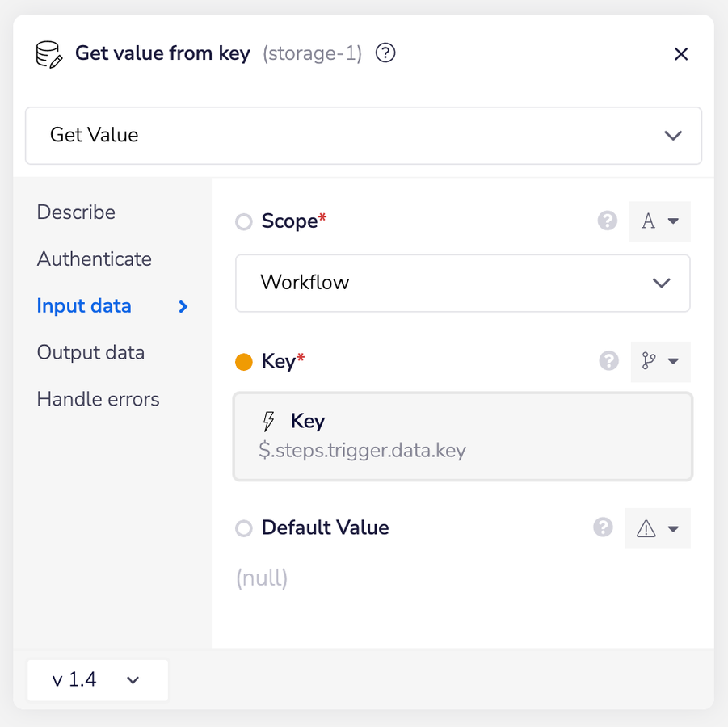This screenshot has width=728, height=727.
Task: Click the Key jsonpath value field
Action: 462,437
